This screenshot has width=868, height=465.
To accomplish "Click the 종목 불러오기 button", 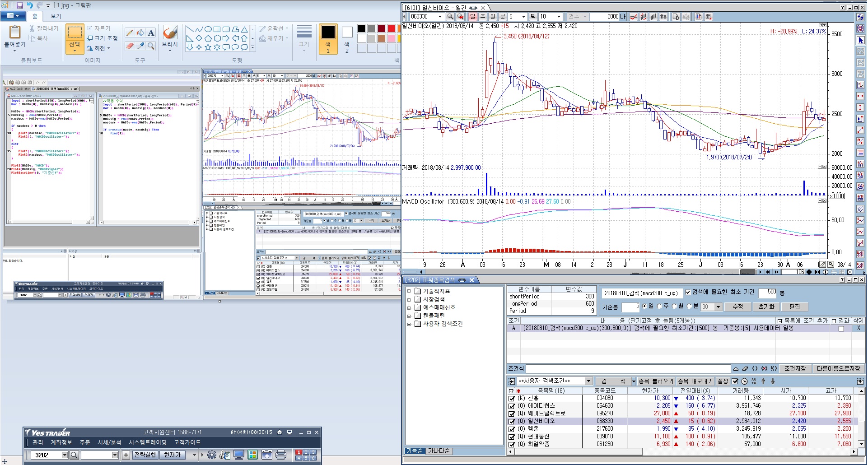I will point(656,381).
